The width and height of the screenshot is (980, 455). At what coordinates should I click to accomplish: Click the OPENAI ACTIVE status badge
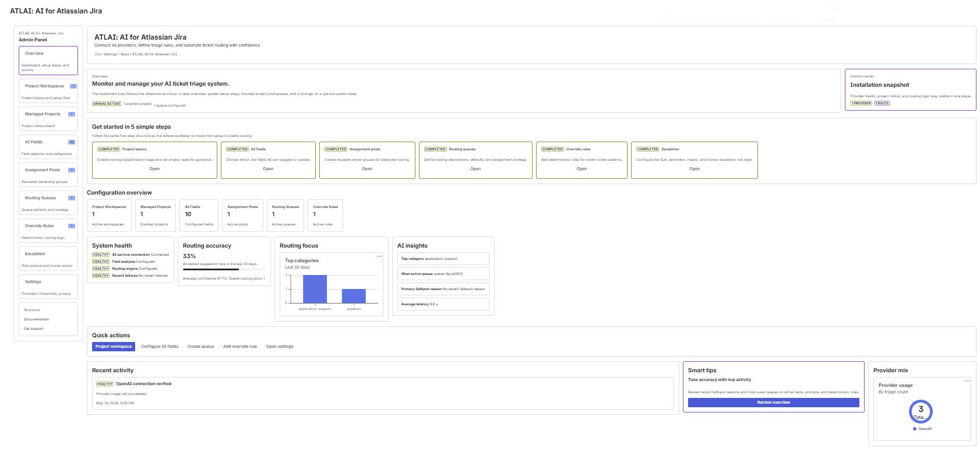107,104
